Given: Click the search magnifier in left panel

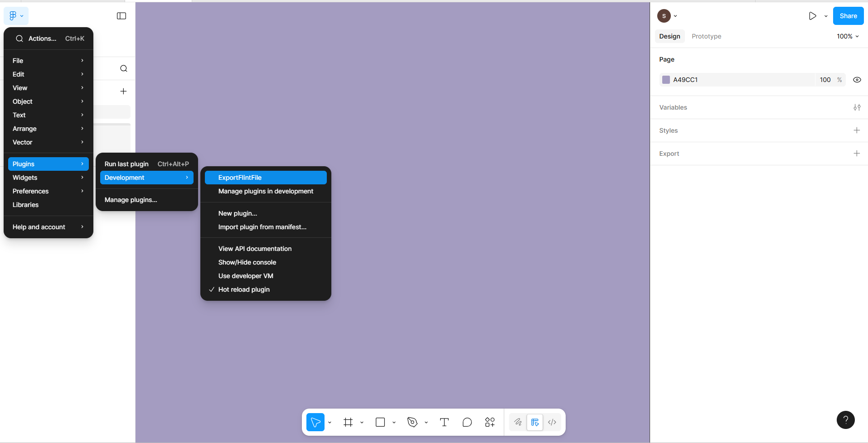Looking at the screenshot, I should (x=124, y=68).
